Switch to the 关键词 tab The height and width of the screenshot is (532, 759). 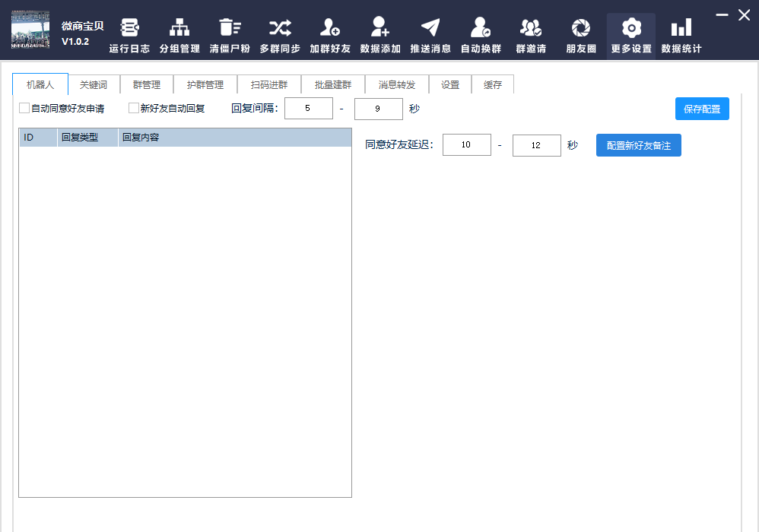(x=94, y=85)
